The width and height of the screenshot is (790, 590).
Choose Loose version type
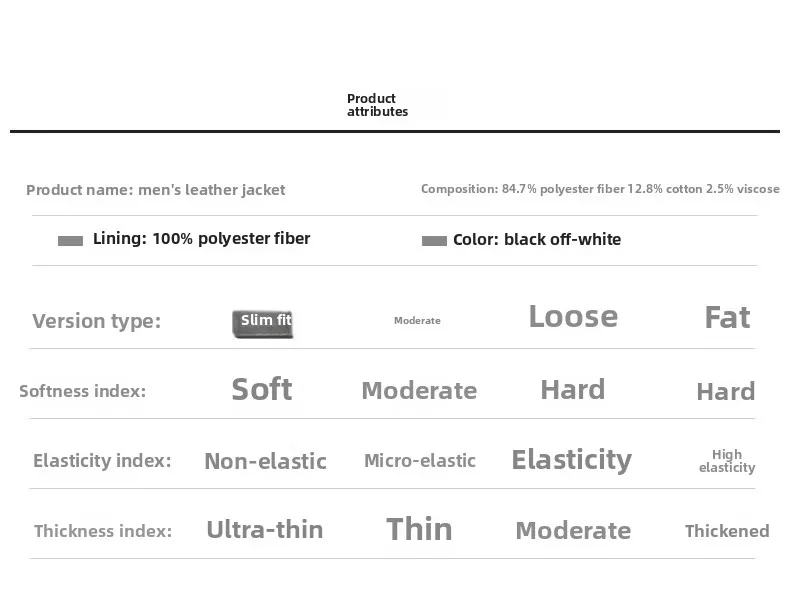(573, 317)
